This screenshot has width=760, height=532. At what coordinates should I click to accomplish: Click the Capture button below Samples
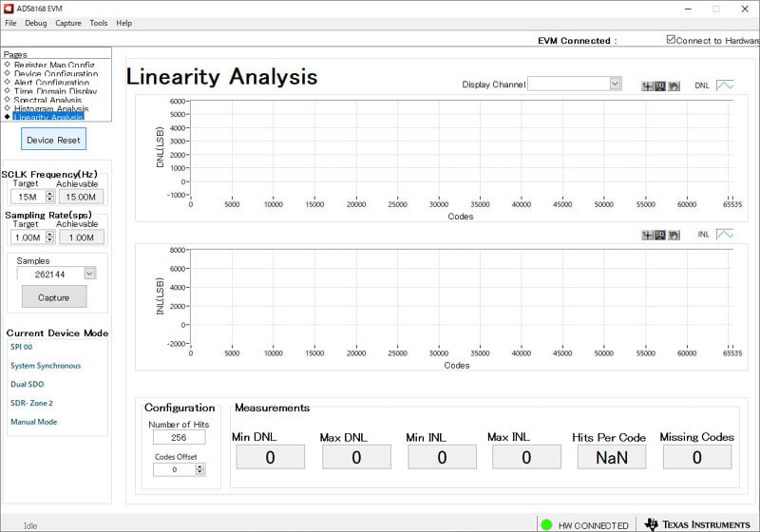point(54,297)
